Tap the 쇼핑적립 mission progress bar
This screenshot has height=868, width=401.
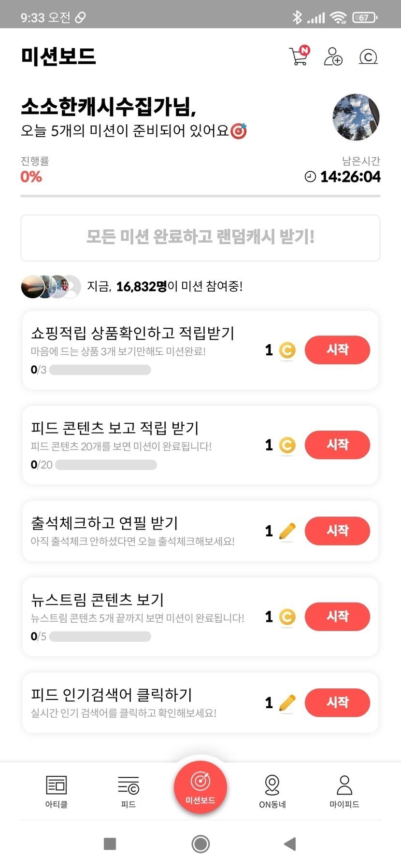click(x=100, y=370)
